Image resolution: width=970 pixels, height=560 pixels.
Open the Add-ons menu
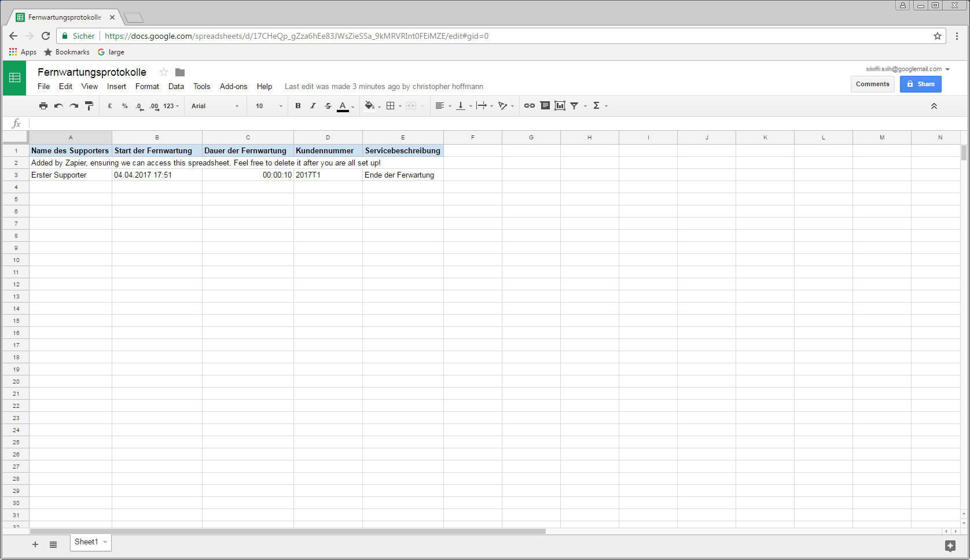coord(233,87)
